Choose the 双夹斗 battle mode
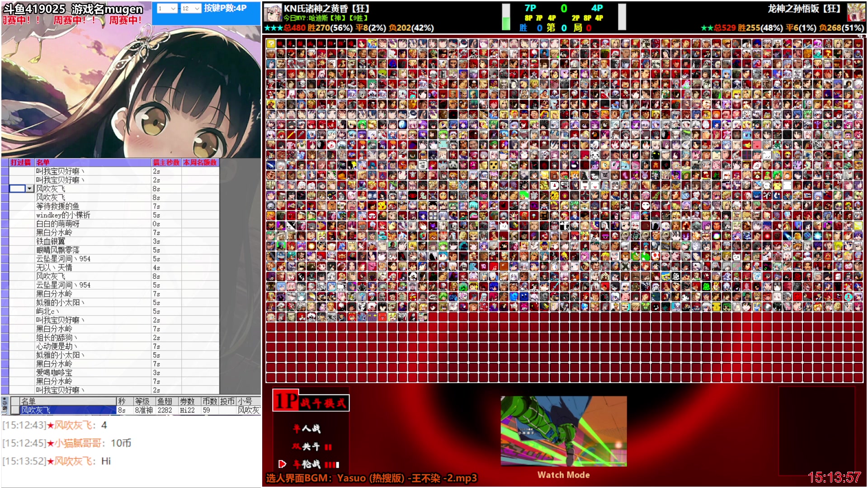Screen dimensions: 868x488 pyautogui.click(x=312, y=446)
